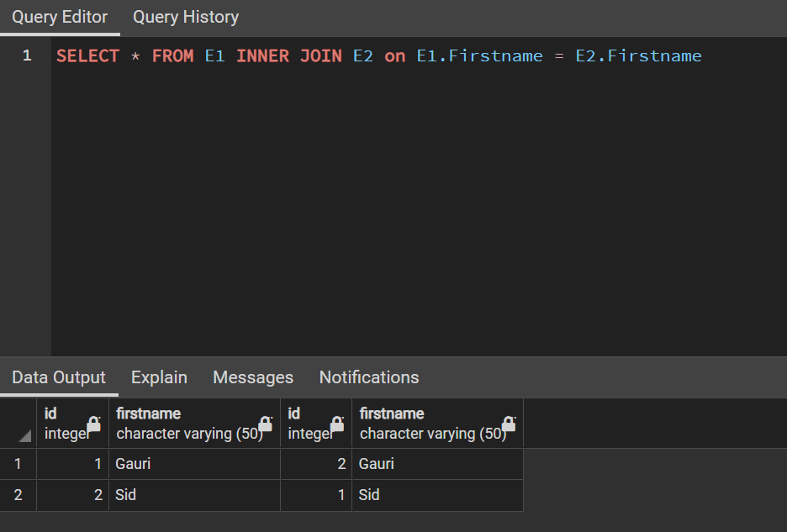This screenshot has width=787, height=532.
Task: Select the Query Editor tab
Action: pos(60,17)
